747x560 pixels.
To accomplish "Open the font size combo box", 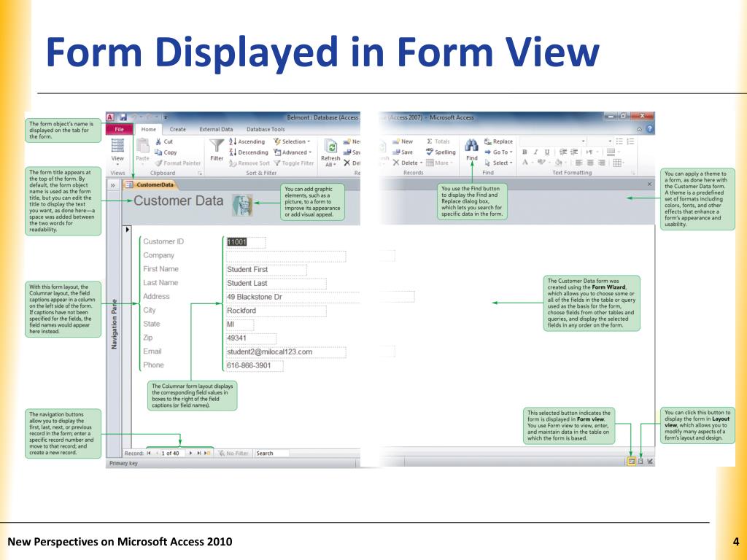I will point(600,141).
